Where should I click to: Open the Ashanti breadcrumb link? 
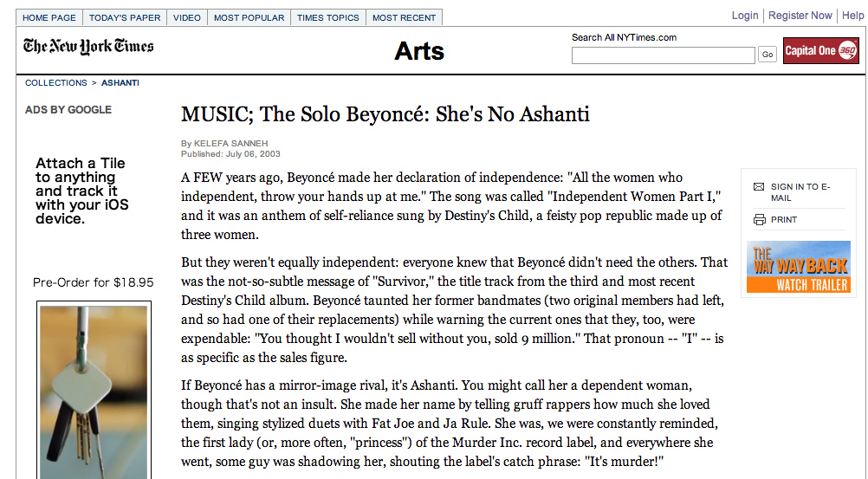[x=120, y=82]
